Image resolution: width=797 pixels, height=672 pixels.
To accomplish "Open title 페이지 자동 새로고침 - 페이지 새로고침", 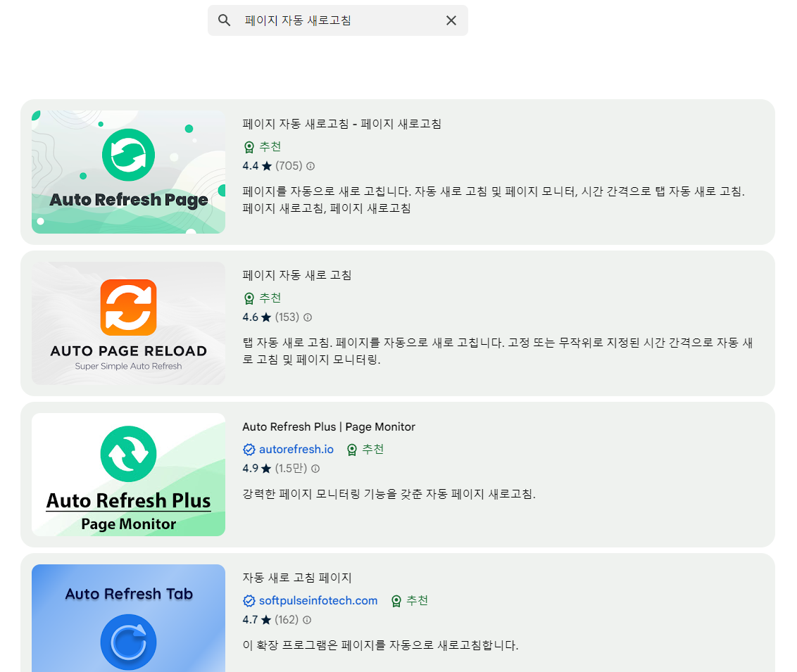I will (x=341, y=124).
